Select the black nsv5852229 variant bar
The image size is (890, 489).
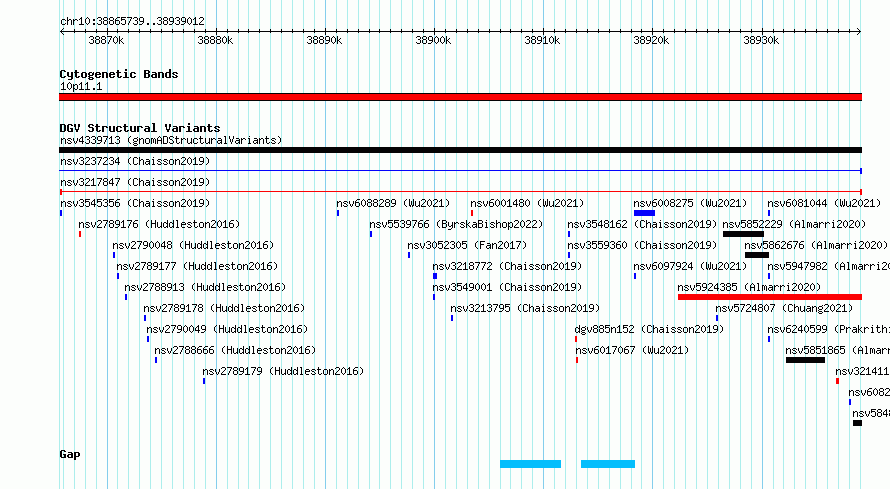pyautogui.click(x=743, y=234)
